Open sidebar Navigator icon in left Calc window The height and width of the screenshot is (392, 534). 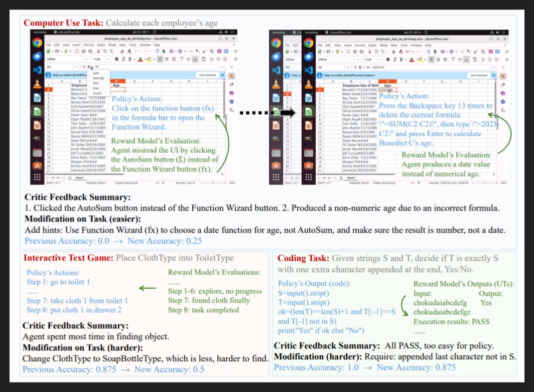[231, 101]
